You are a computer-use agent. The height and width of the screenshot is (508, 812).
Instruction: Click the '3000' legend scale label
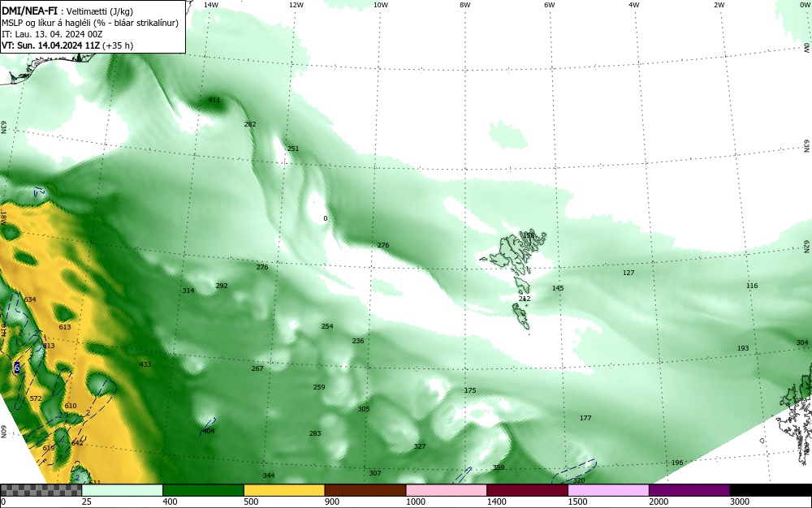(x=740, y=502)
